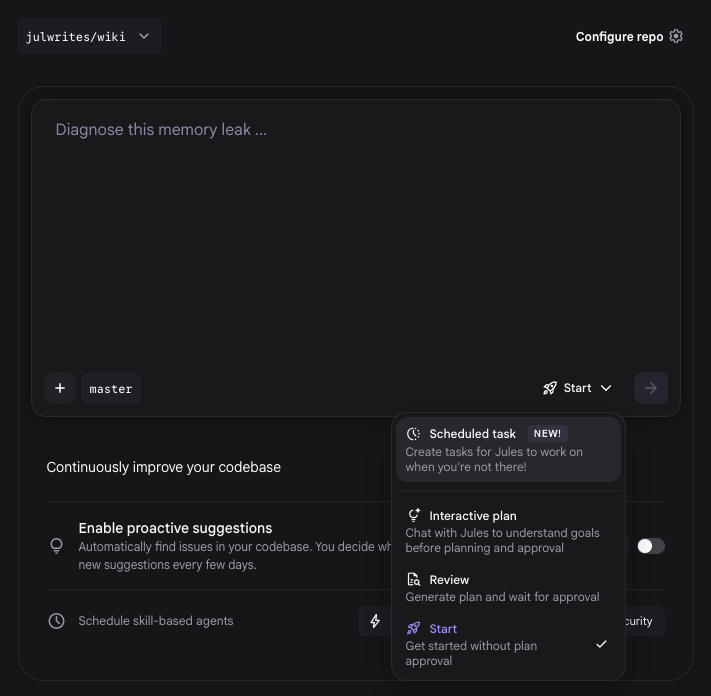Open the julwrites/wiki repository dropdown

click(89, 36)
